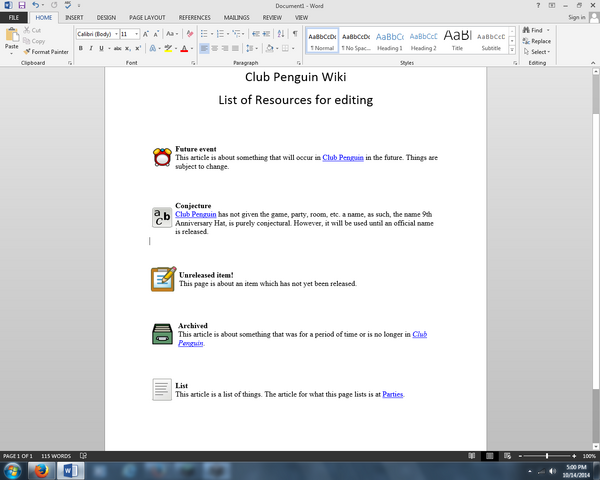
Task: Switch to the DESIGN tab
Action: tap(106, 18)
